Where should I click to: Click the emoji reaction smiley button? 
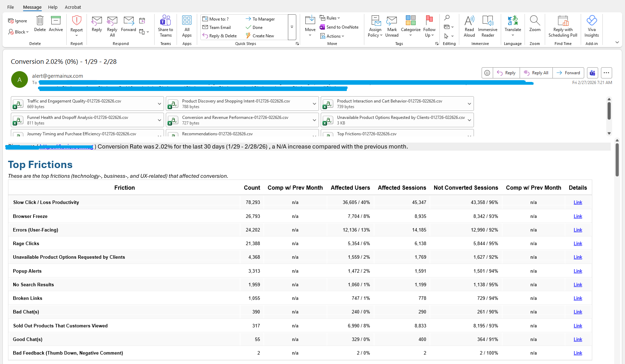[x=487, y=73]
